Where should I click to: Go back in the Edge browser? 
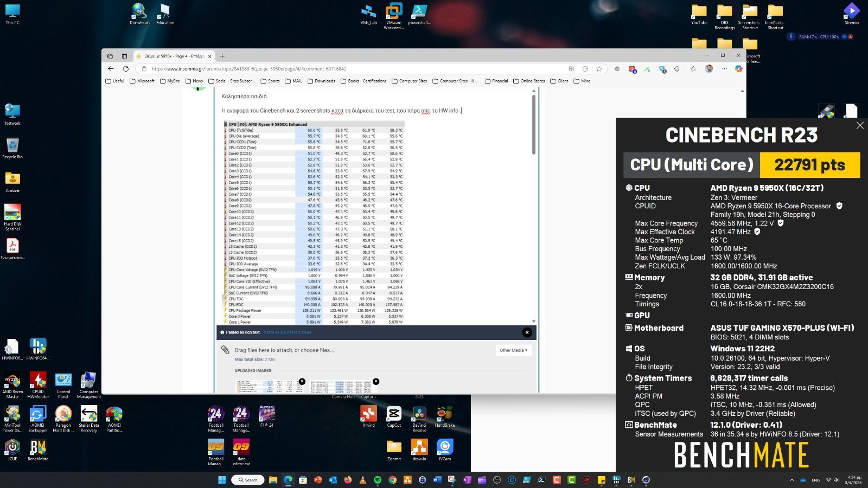(x=111, y=69)
